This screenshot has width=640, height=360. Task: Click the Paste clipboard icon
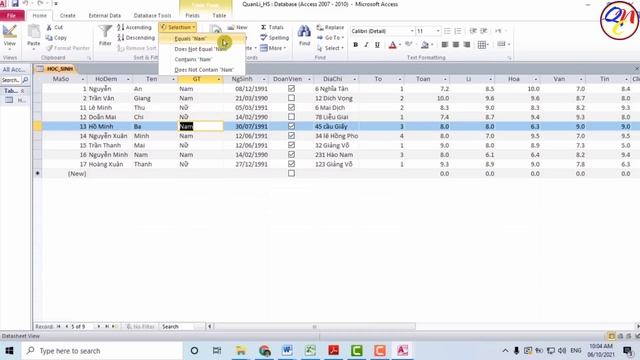tap(33, 36)
